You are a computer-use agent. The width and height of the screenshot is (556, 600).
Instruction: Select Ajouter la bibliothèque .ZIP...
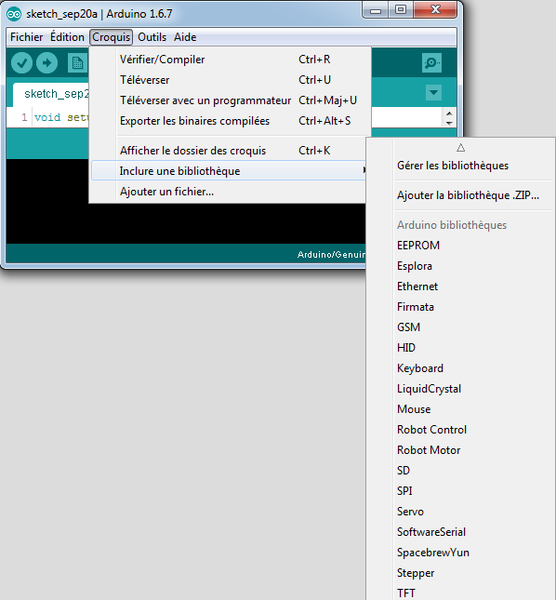(x=461, y=195)
